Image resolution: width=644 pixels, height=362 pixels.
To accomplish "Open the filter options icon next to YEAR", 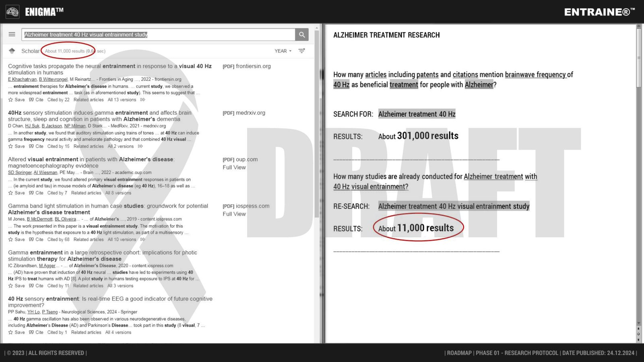I will (301, 51).
